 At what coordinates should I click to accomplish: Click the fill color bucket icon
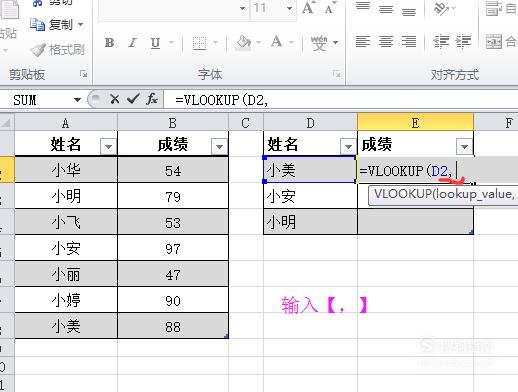[x=243, y=43]
